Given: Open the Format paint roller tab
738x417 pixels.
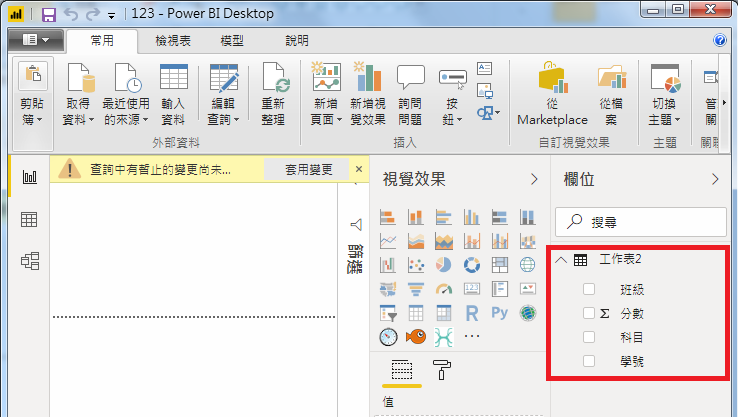Looking at the screenshot, I should pos(441,370).
